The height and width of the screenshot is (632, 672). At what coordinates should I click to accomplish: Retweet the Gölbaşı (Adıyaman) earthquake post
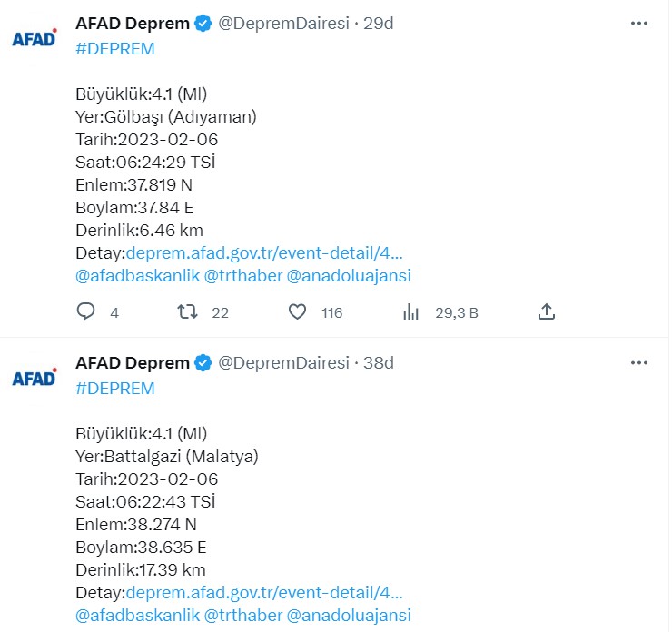(x=187, y=311)
